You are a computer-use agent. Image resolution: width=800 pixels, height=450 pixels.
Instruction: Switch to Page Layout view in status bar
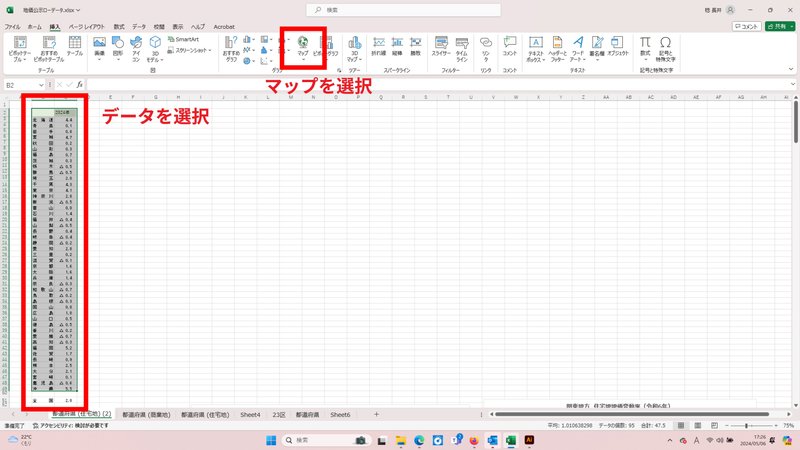(697, 426)
